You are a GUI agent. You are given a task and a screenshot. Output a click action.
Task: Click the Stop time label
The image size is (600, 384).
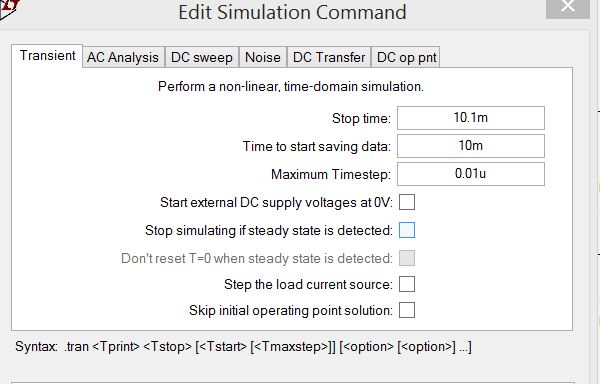point(361,118)
